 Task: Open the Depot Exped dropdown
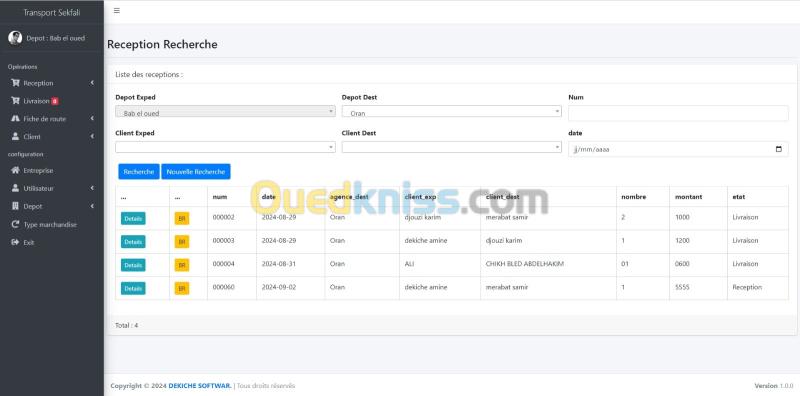(x=225, y=111)
